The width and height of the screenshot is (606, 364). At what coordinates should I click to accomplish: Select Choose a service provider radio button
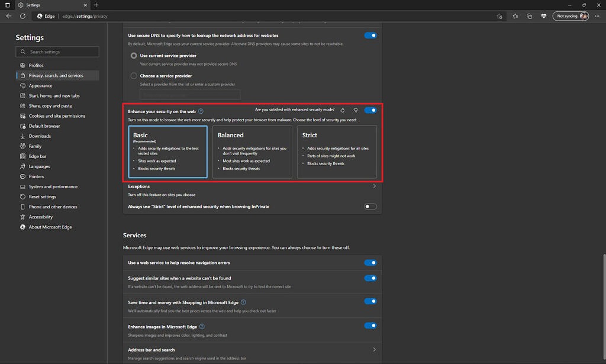(x=133, y=76)
